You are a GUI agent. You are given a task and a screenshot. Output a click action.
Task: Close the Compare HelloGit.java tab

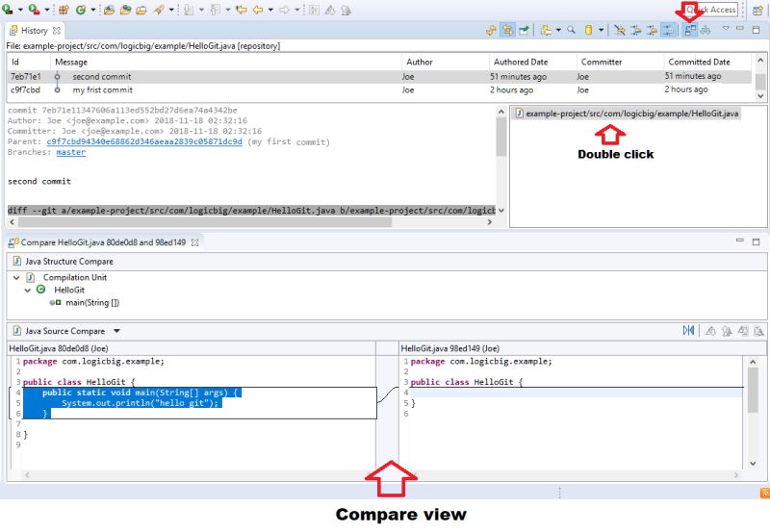[x=195, y=242]
